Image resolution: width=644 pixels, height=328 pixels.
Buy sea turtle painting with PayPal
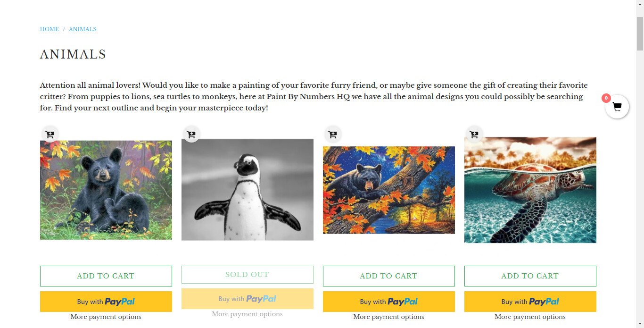tap(530, 302)
